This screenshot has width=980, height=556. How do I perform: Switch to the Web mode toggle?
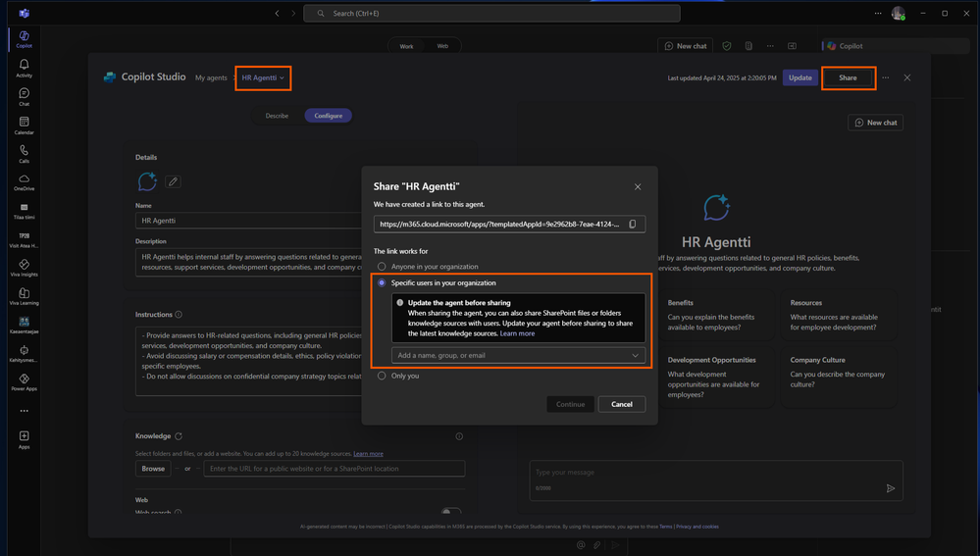pyautogui.click(x=442, y=46)
